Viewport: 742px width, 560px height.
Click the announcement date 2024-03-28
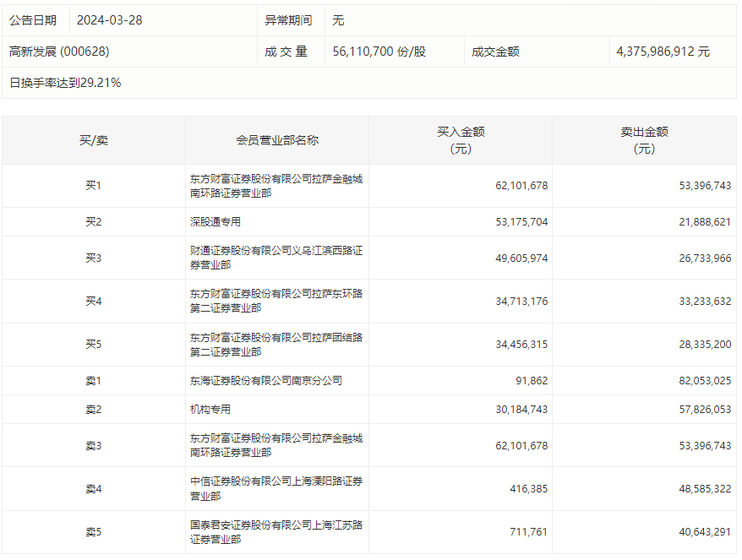point(109,20)
